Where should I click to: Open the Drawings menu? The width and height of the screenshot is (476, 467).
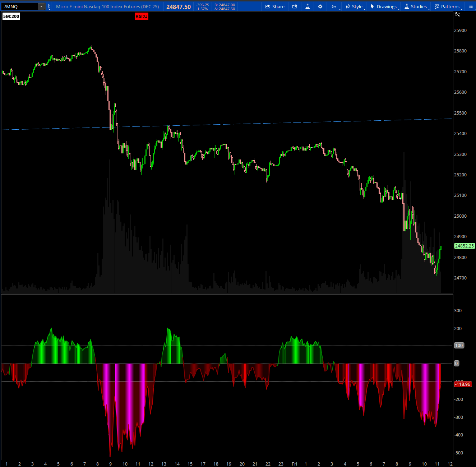[384, 6]
